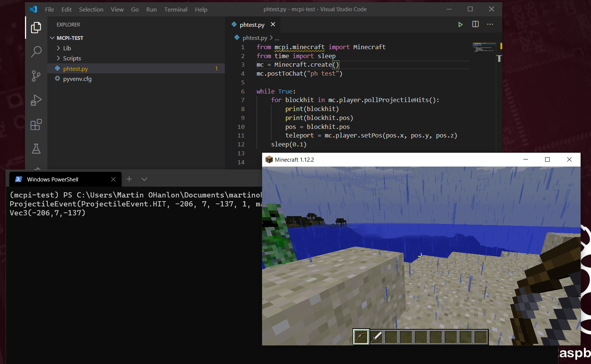Click the EXPLORER panel header

pyautogui.click(x=68, y=25)
